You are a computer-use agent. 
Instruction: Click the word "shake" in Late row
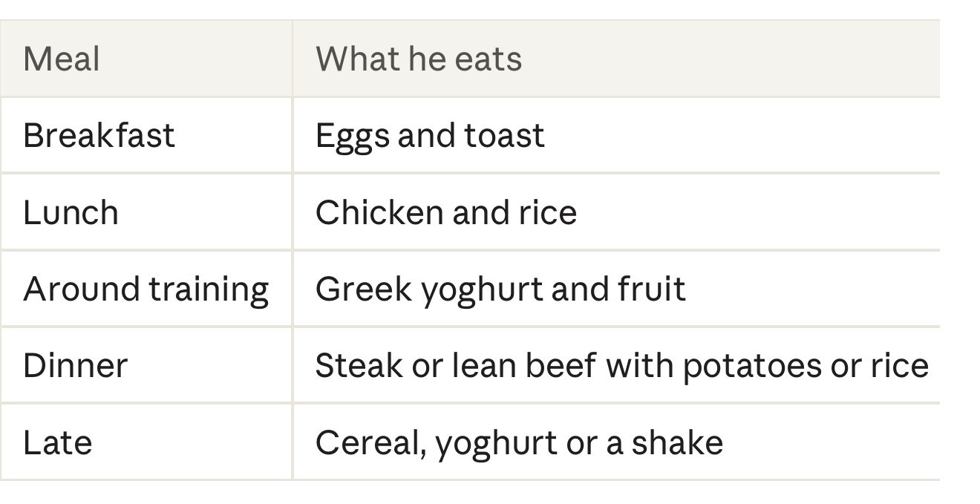tap(677, 443)
